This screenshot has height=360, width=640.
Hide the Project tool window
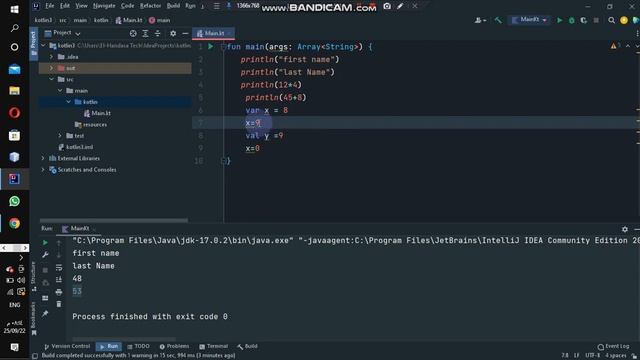click(x=185, y=33)
